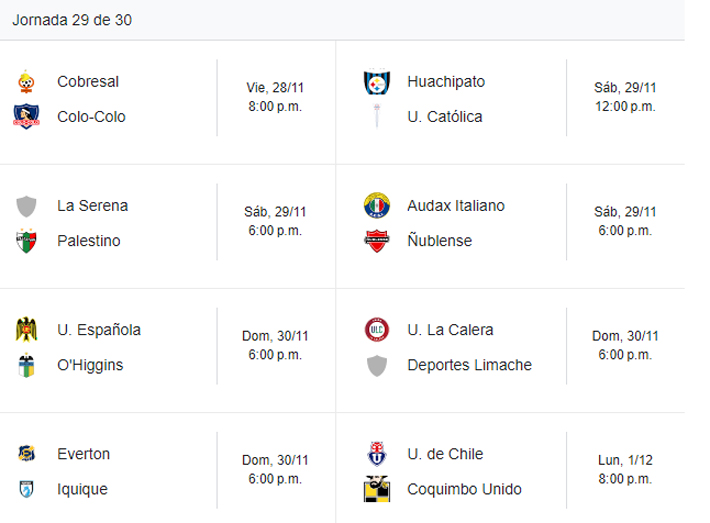Image resolution: width=710 pixels, height=523 pixels.
Task: Click the U. de Chile crest
Action: point(376,454)
